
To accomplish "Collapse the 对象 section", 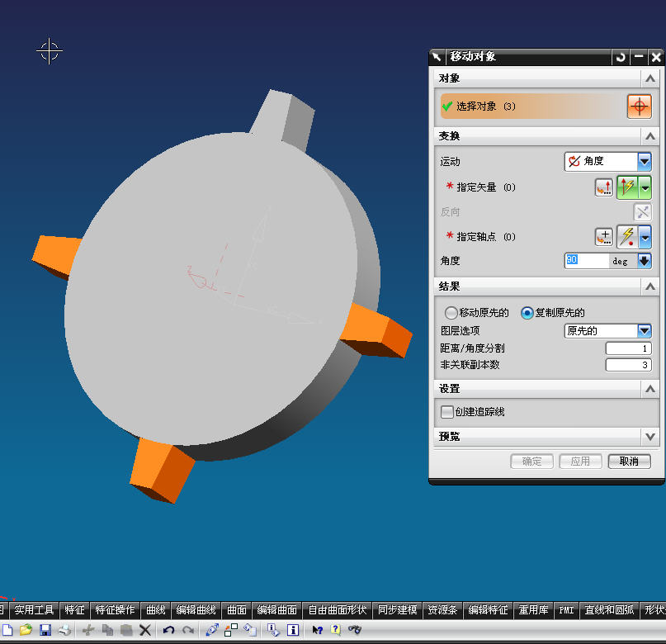I will [x=649, y=78].
